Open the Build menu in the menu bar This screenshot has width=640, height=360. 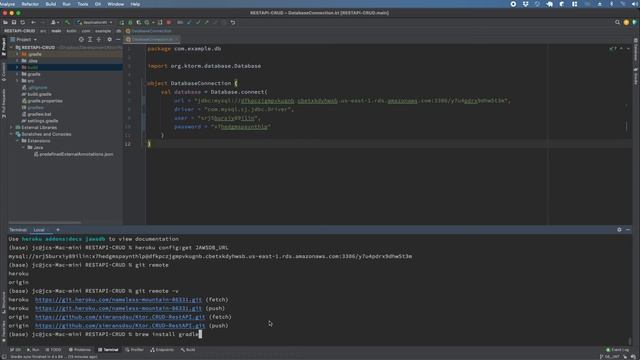click(51, 4)
